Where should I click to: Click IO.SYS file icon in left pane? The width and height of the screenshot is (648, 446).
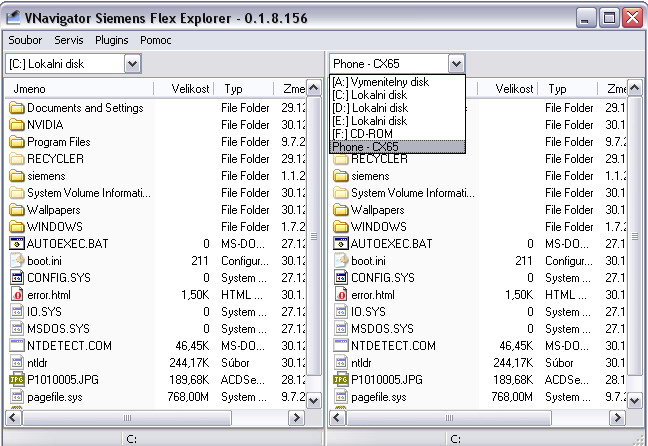tap(17, 312)
